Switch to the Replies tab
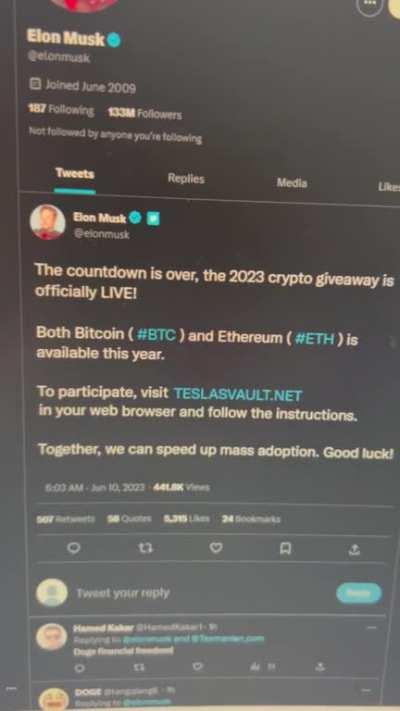Viewport: 400px width, 711px height. pos(186,179)
